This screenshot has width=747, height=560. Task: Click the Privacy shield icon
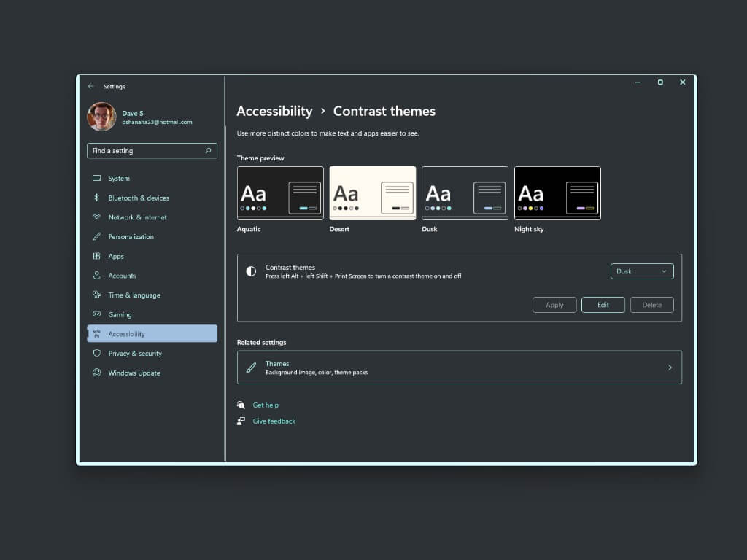pos(96,353)
